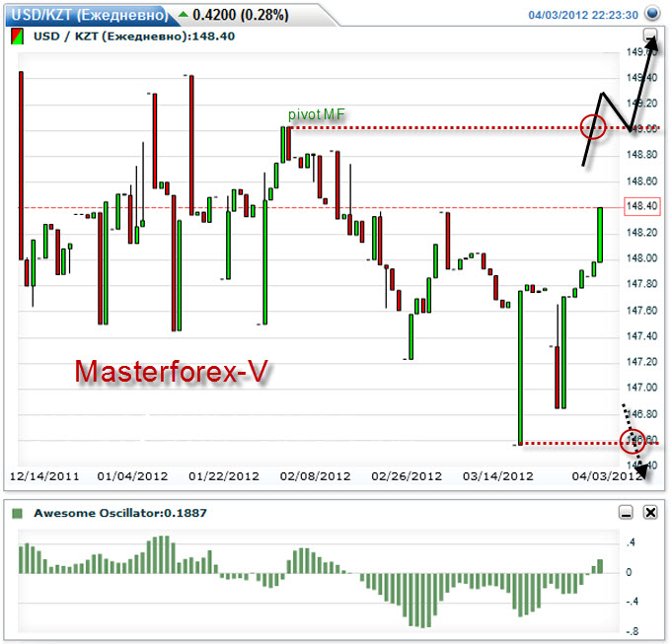Click the oscillator axis label '0'
This screenshot has height=644, width=672.
pyautogui.click(x=629, y=572)
